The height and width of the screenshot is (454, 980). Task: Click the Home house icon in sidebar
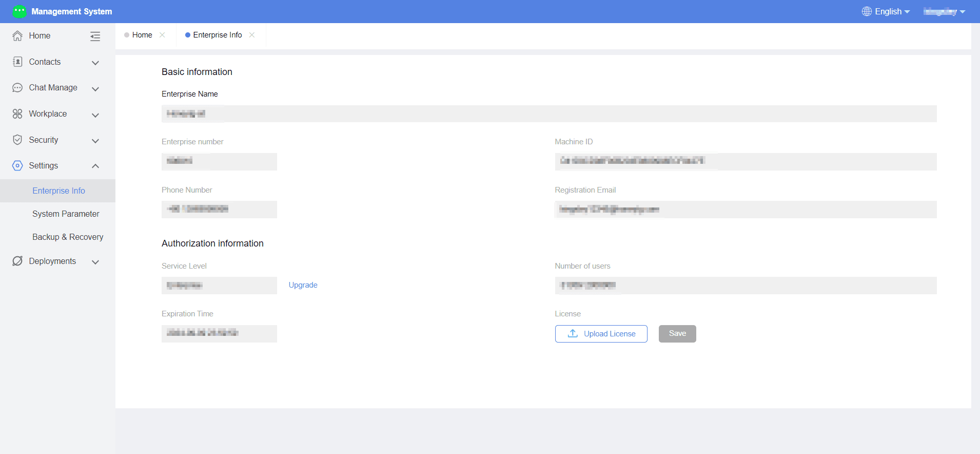(17, 35)
